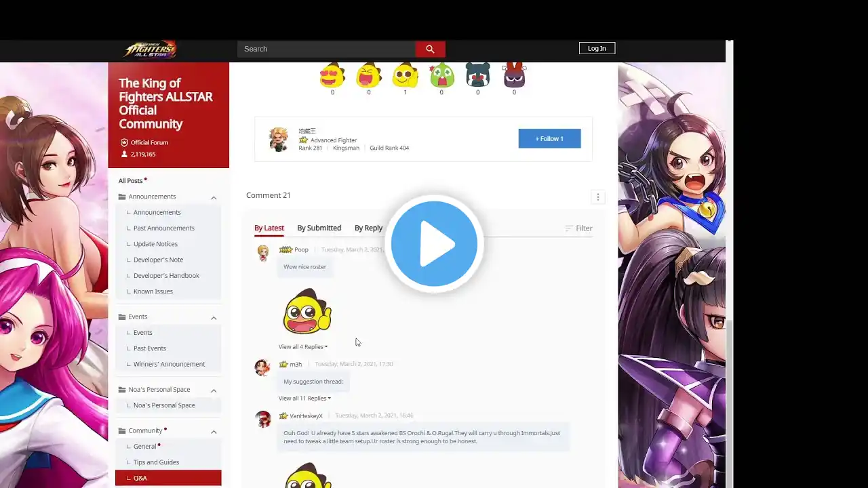Open the Noa's Personal Space sub-item
Viewport: 868px width, 488px height.
click(164, 405)
